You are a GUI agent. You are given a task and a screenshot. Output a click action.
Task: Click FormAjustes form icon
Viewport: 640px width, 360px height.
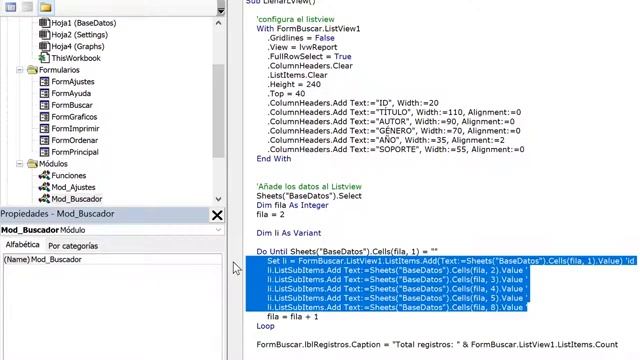click(44, 82)
